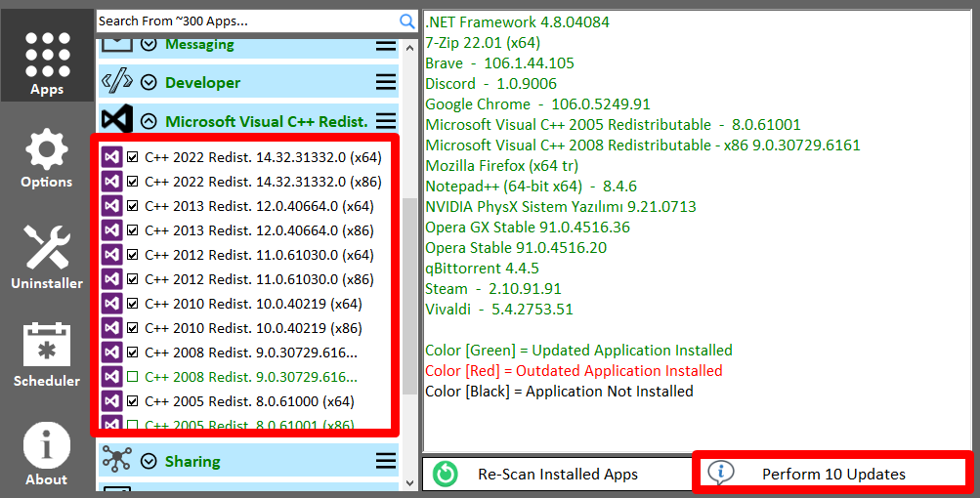
Task: Expand the Sharing category chevron
Action: (x=149, y=461)
